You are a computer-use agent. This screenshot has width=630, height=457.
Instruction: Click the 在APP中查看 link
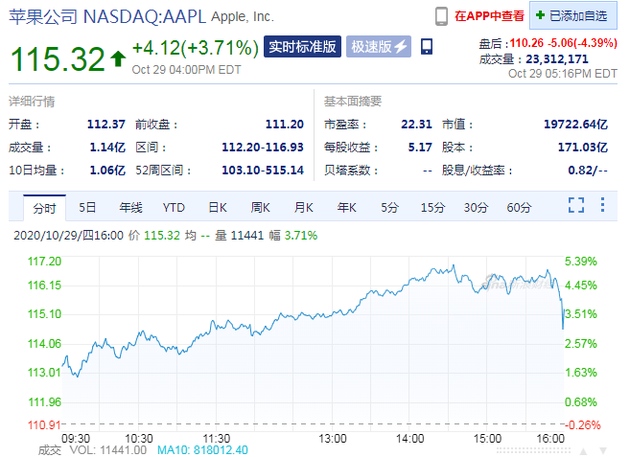click(x=489, y=16)
